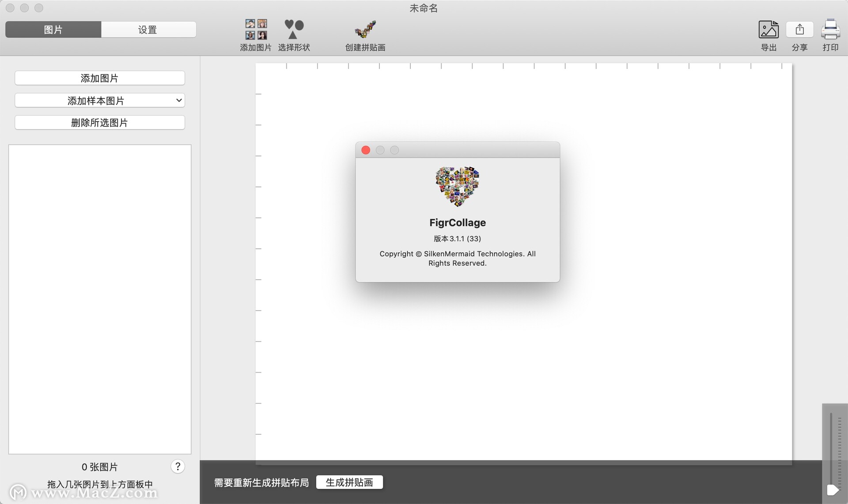Click the 需要重新生成拼贴布局 status message

(x=261, y=483)
